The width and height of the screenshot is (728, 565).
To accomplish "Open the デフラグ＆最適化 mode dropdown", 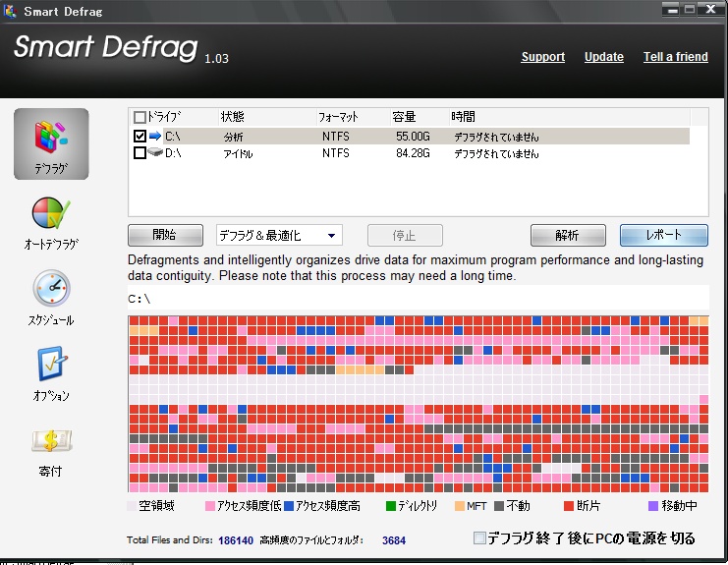I will 279,236.
